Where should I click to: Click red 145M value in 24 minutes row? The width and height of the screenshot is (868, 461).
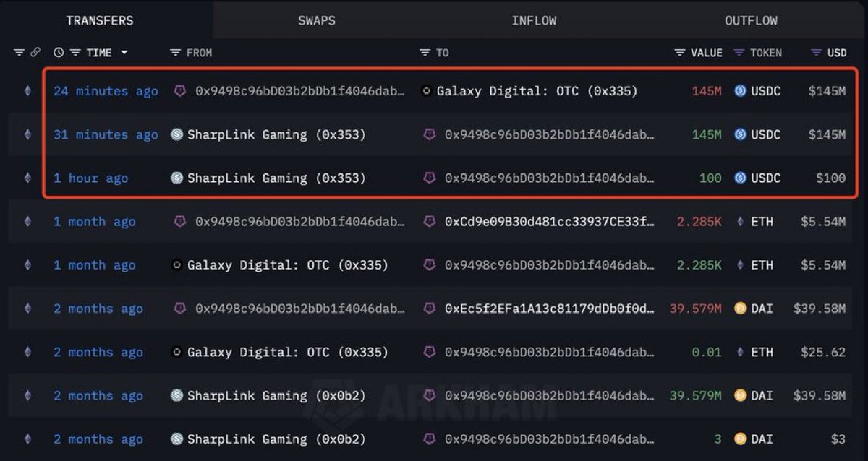click(x=707, y=91)
